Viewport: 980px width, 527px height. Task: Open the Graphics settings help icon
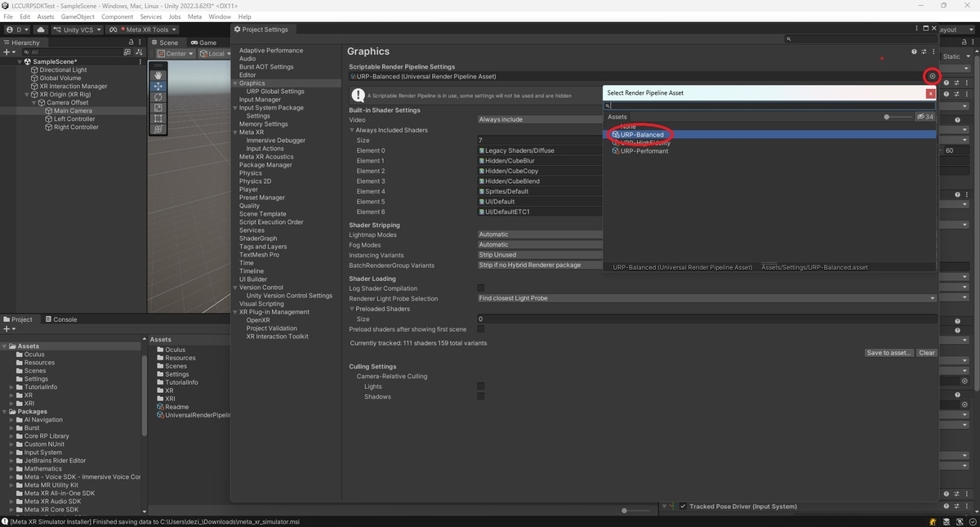click(x=914, y=51)
